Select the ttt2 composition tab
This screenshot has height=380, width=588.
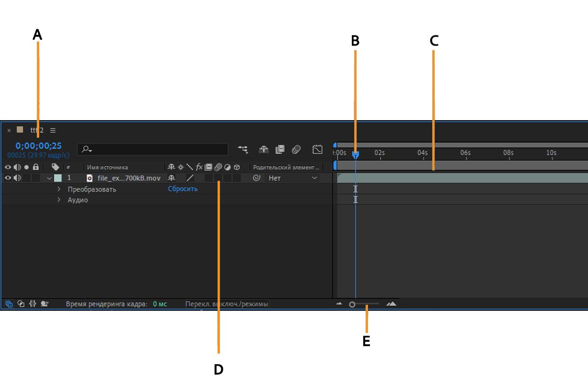[37, 130]
